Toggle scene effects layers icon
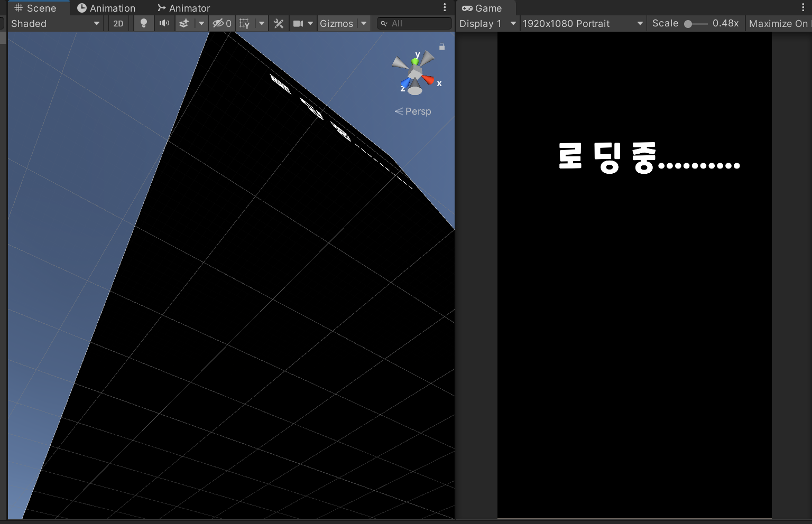This screenshot has width=812, height=524. [x=184, y=23]
